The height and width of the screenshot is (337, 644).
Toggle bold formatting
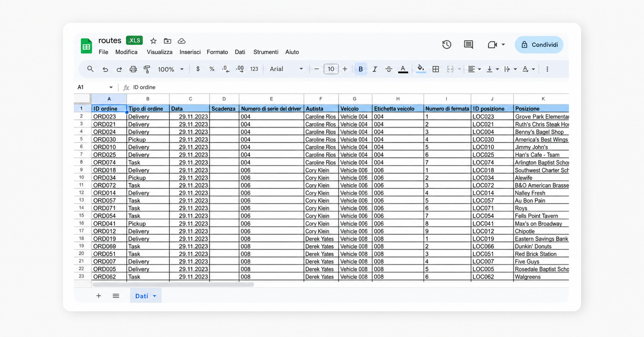(361, 69)
